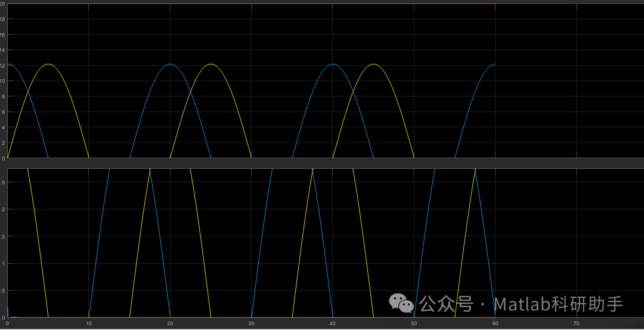The width and height of the screenshot is (644, 330).
Task: Click the x-axis tick label "50"
Action: pos(414,324)
